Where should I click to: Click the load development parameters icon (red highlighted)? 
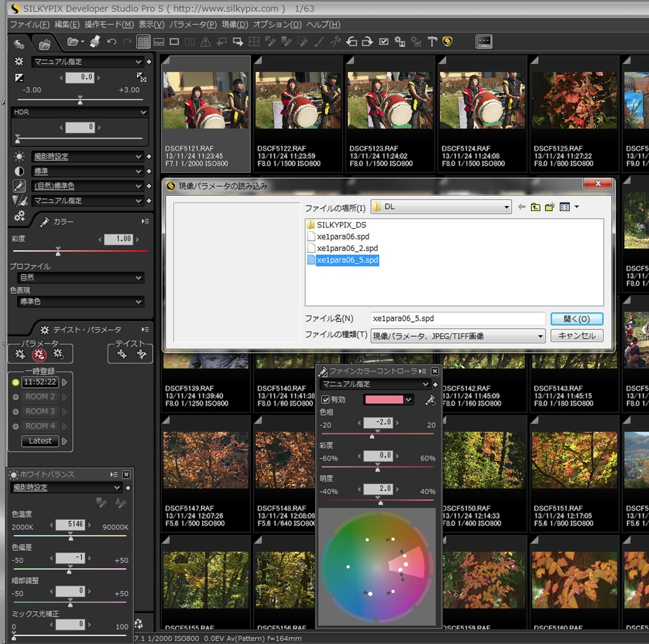[39, 355]
